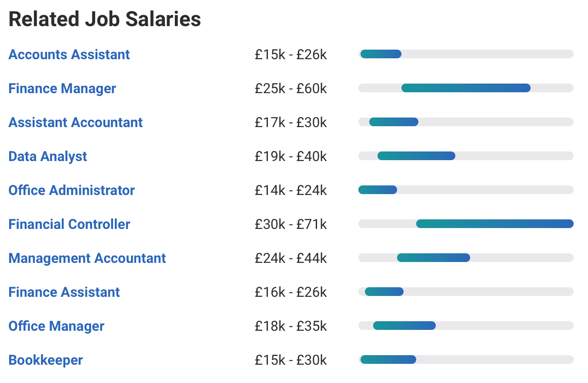This screenshot has height=383, width=588.
Task: Click the Data Analyst salary range bar
Action: [x=416, y=155]
